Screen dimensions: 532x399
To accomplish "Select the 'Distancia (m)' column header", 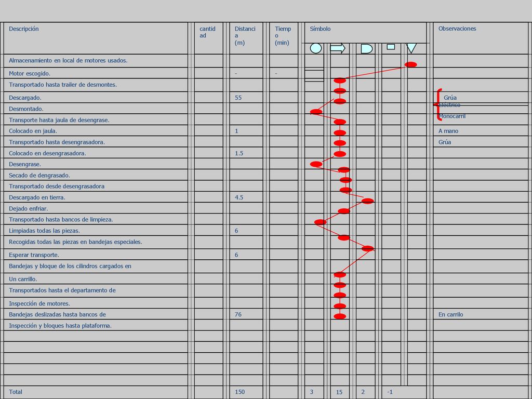I will (x=245, y=36).
